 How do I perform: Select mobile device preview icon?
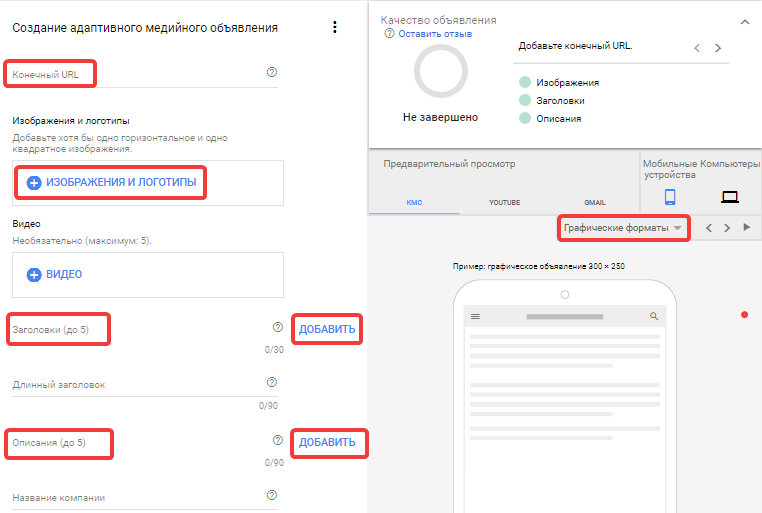[670, 197]
